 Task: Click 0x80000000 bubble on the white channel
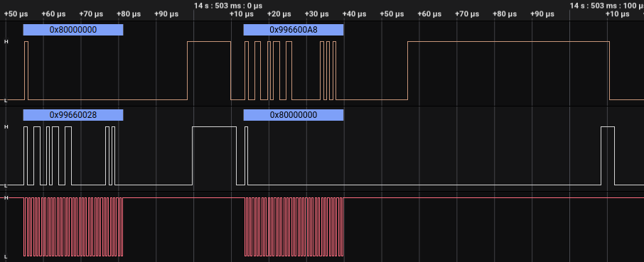pos(294,115)
